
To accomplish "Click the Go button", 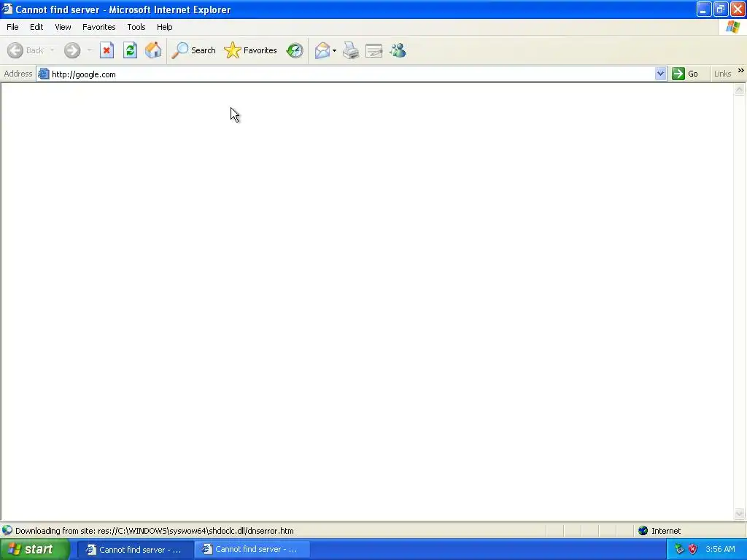I will pyautogui.click(x=685, y=74).
